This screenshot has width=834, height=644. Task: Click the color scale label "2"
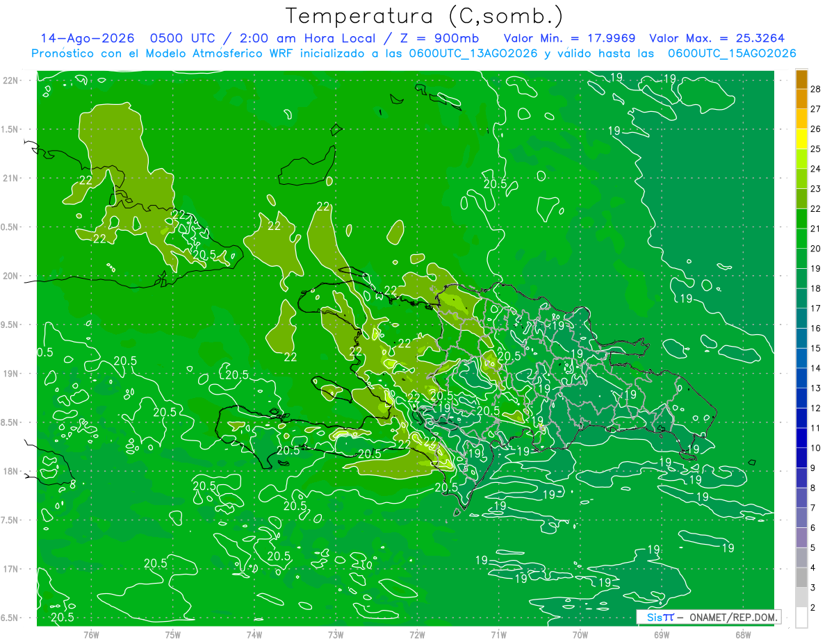click(x=813, y=608)
